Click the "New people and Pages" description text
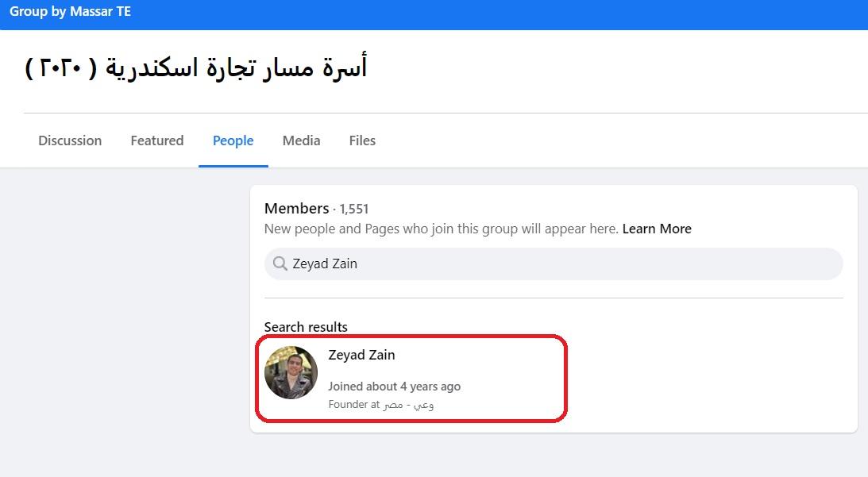This screenshot has width=868, height=477. coord(441,229)
